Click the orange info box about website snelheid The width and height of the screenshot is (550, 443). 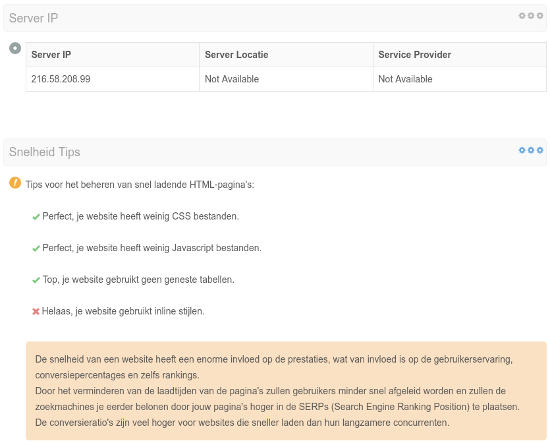point(286,391)
